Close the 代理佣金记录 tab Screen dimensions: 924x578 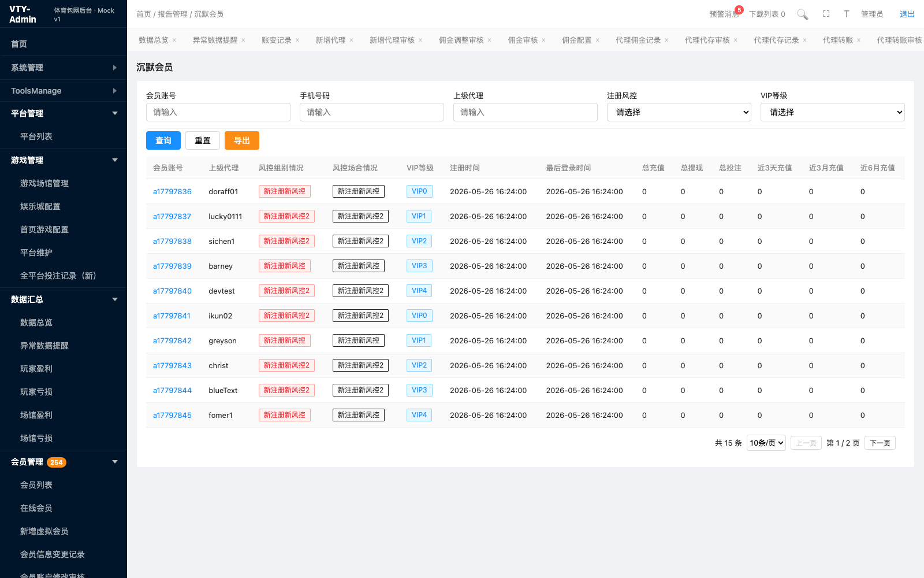click(x=666, y=40)
